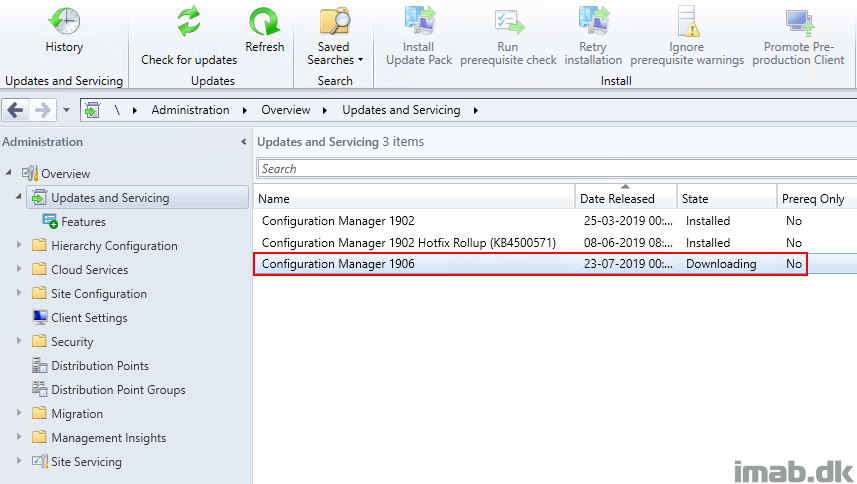This screenshot has width=857, height=484.
Task: Select the Cloud Services folder
Action: [x=90, y=270]
